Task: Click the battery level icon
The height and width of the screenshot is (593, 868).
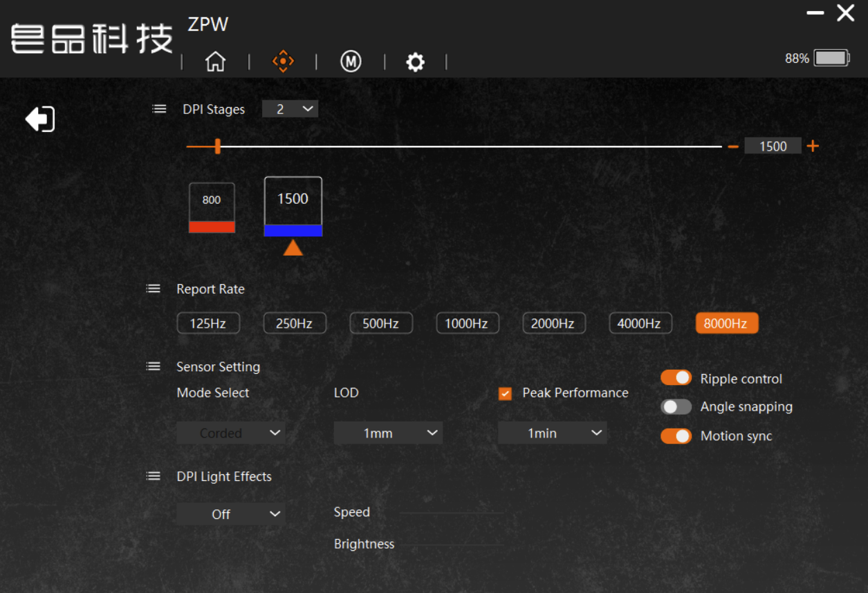Action: (831, 58)
